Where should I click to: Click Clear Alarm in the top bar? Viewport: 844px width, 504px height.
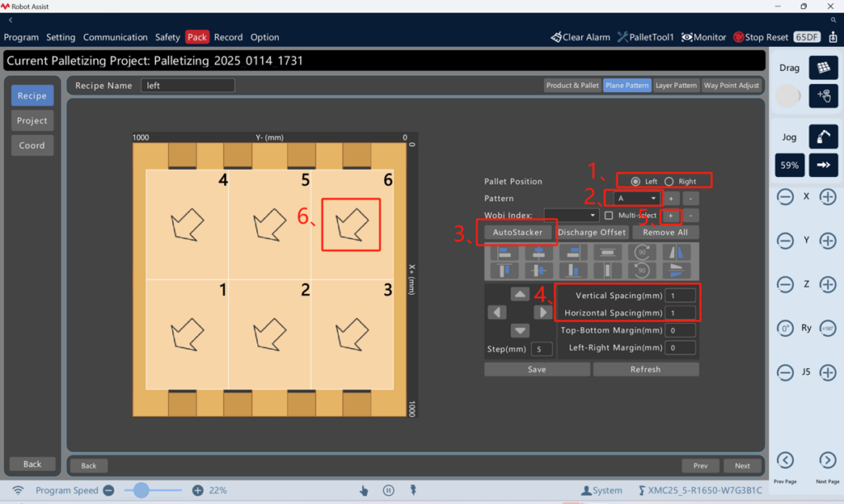(580, 37)
